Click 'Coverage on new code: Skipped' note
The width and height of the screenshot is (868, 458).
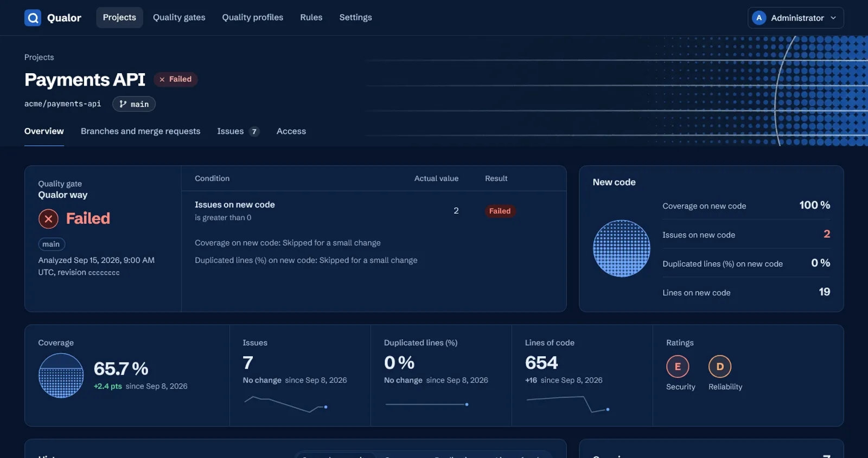[x=288, y=243]
